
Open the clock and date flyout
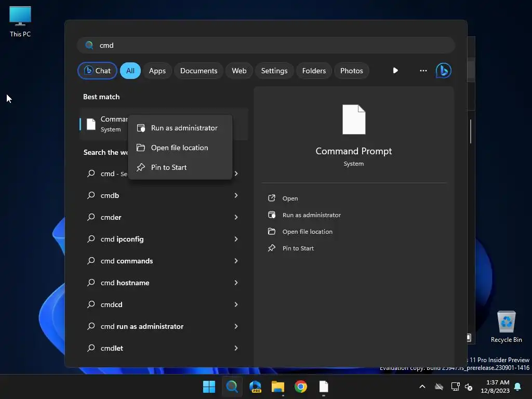pyautogui.click(x=495, y=387)
